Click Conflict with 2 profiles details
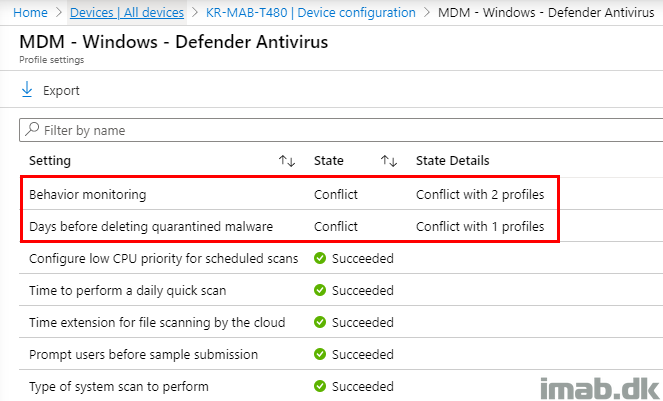This screenshot has width=663, height=401. [480, 195]
